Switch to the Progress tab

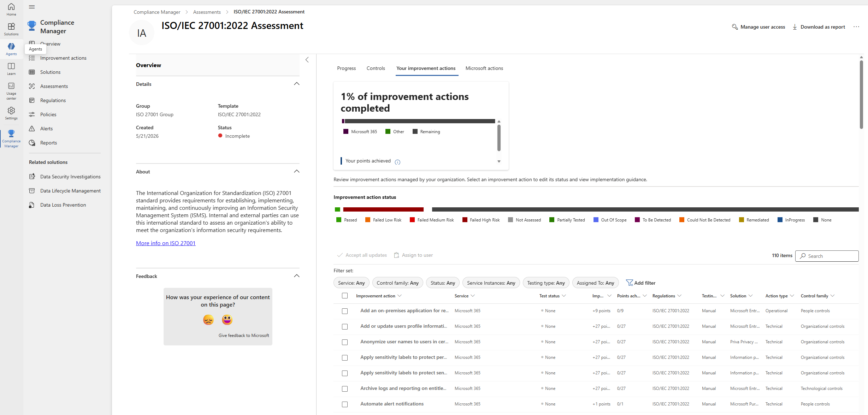point(346,68)
